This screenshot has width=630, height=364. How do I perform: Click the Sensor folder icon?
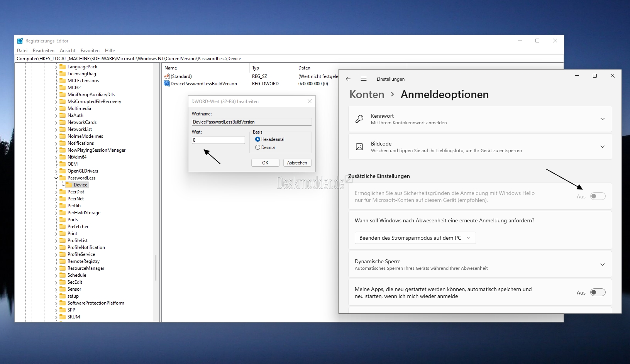63,289
